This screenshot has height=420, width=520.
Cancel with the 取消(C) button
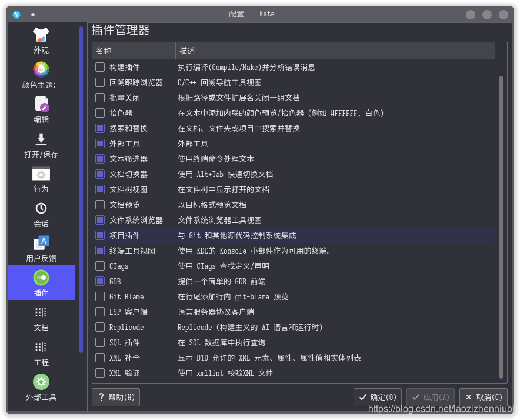pos(484,397)
